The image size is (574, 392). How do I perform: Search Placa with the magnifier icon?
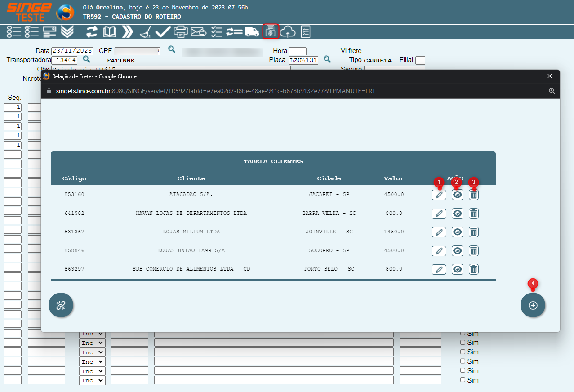pos(327,59)
